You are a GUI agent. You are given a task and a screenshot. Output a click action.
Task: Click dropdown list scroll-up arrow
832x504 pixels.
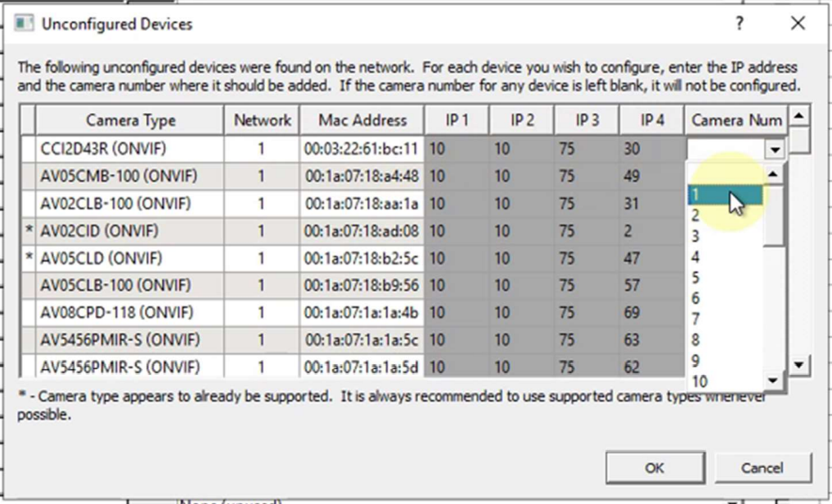773,174
